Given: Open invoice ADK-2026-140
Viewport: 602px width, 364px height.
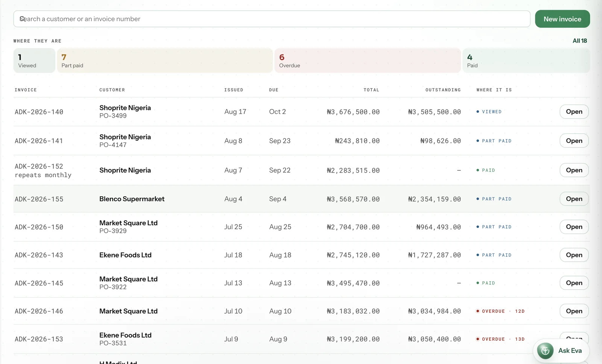Looking at the screenshot, I should click(x=574, y=112).
